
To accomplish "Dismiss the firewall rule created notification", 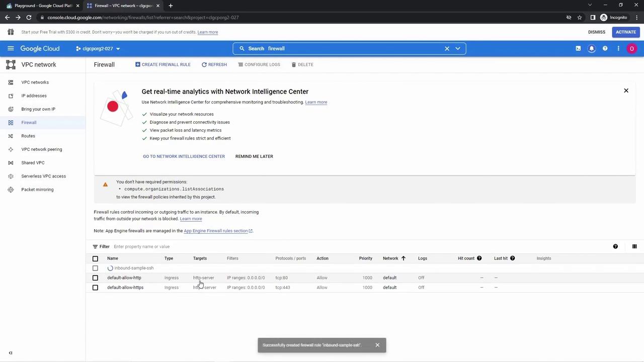I will click(x=377, y=345).
